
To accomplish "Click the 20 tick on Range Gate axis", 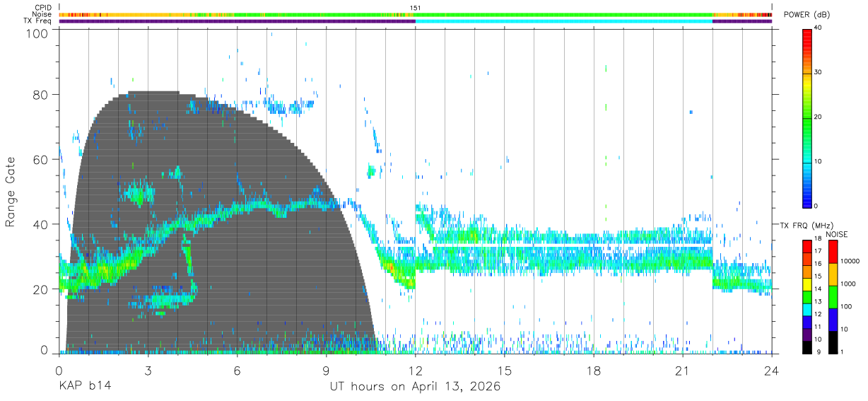I will (41, 289).
